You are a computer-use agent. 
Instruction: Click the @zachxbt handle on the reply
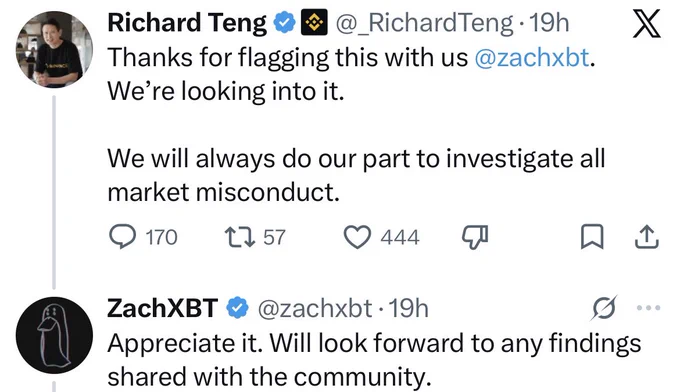click(x=315, y=308)
